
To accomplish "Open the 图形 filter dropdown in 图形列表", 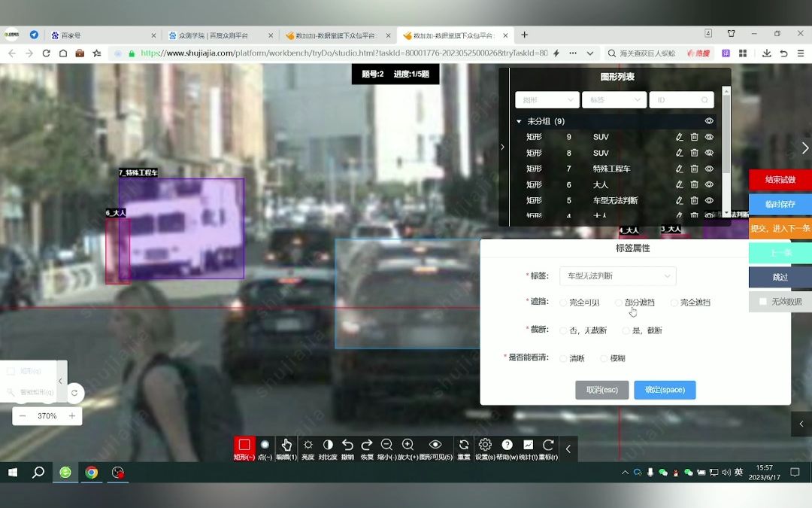I will click(547, 99).
